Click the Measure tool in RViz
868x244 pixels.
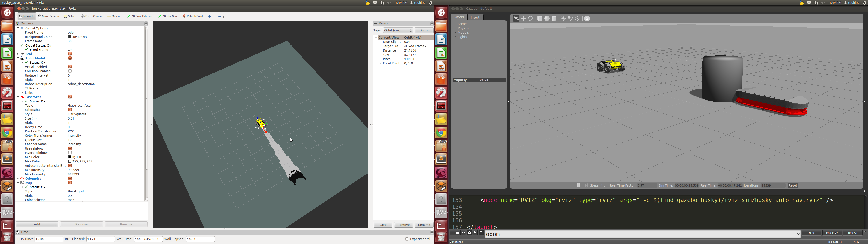pyautogui.click(x=115, y=16)
